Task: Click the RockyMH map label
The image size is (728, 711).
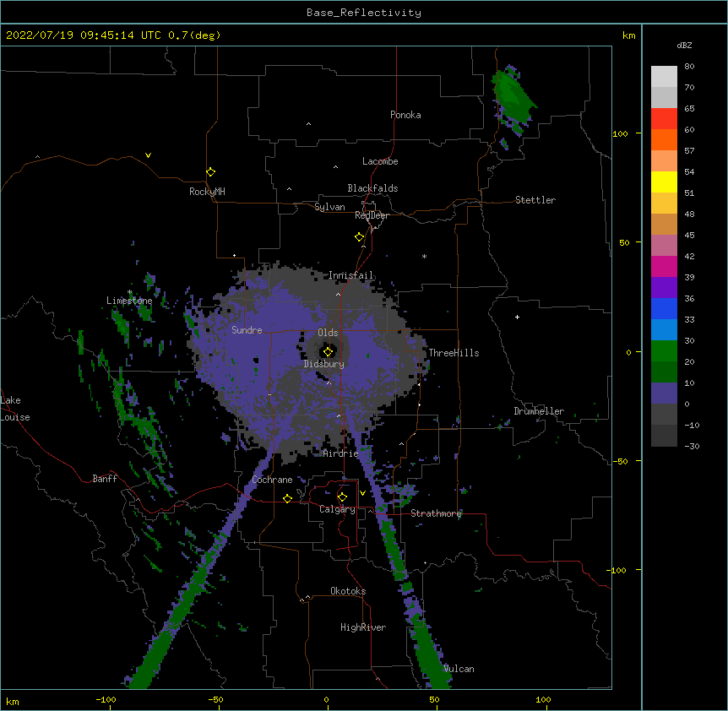Action: [x=207, y=192]
